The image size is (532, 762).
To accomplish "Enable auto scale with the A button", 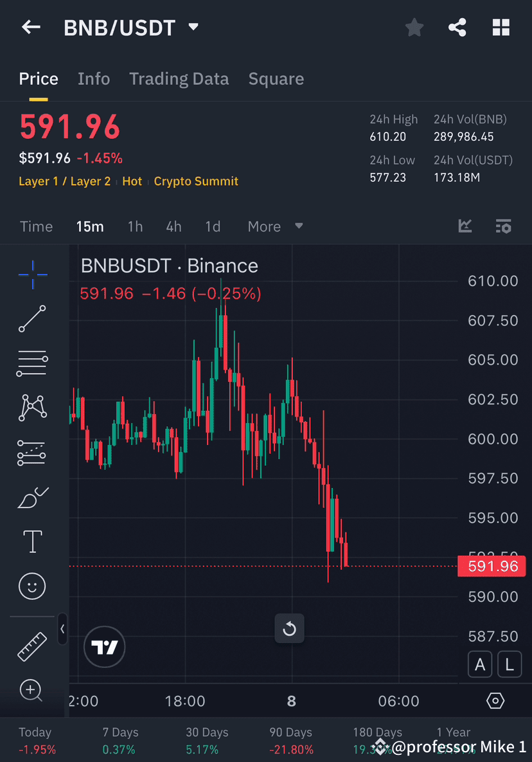I will pyautogui.click(x=480, y=664).
